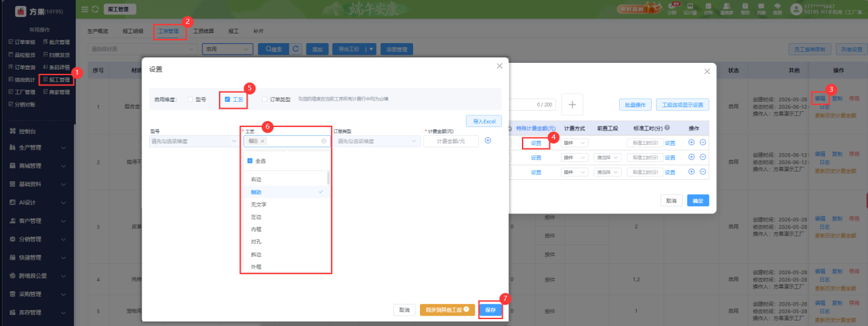Screen dimensions: 868x326
Task: Click 绩效统计 shortcut in sidebar
Action: 22,79
